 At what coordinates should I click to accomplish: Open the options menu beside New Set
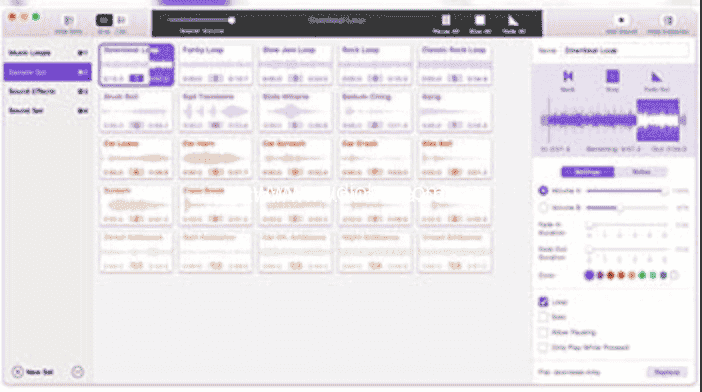pyautogui.click(x=77, y=372)
